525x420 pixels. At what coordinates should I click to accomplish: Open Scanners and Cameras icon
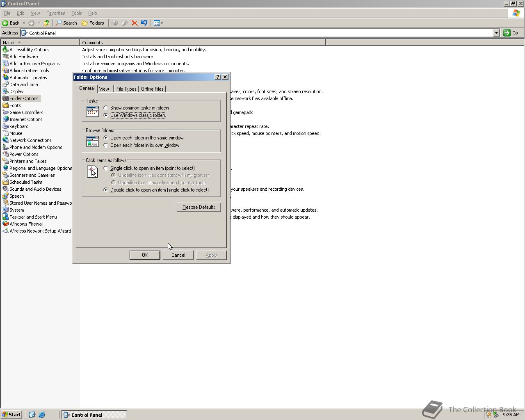coord(6,175)
